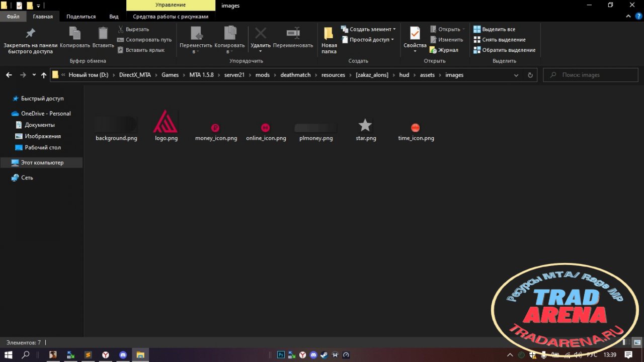Switch to large icons view toggle

click(x=637, y=342)
